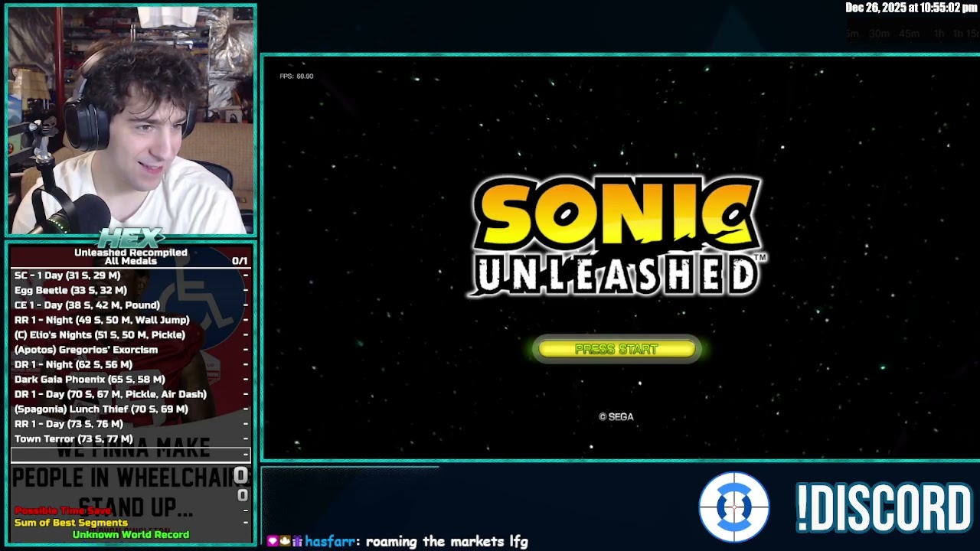Image resolution: width=980 pixels, height=551 pixels.
Task: Select the '(C) Elio's Nights' split
Action: click(x=131, y=334)
